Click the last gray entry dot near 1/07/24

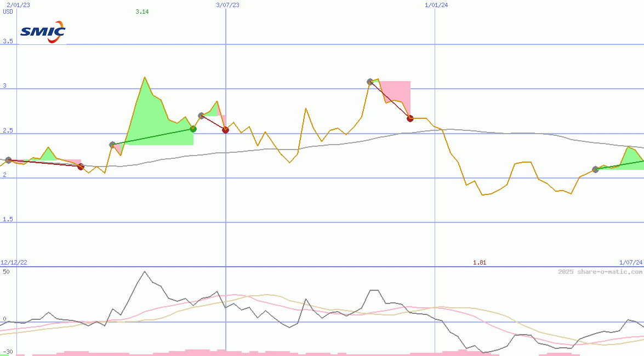click(595, 169)
